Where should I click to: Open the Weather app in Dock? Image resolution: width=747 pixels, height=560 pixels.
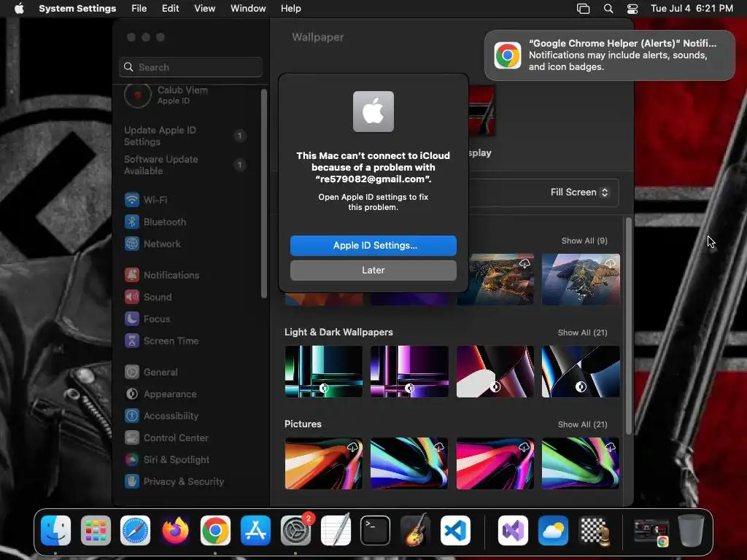[x=553, y=530]
